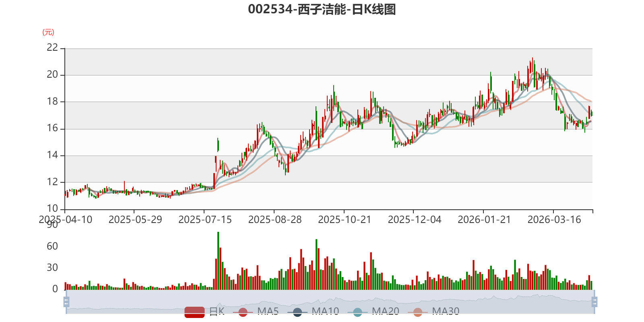
Task: Click the (元) unit label
Action: pyautogui.click(x=48, y=32)
